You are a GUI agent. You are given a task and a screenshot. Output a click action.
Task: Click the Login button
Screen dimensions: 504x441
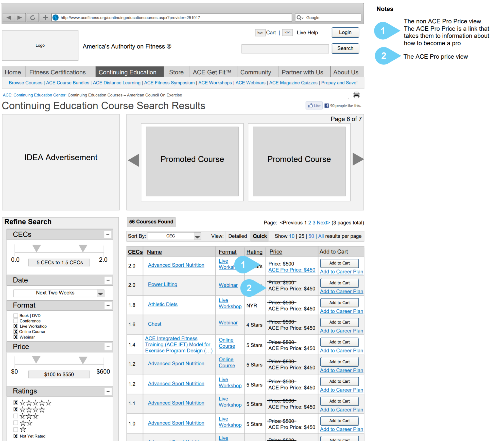tap(345, 32)
